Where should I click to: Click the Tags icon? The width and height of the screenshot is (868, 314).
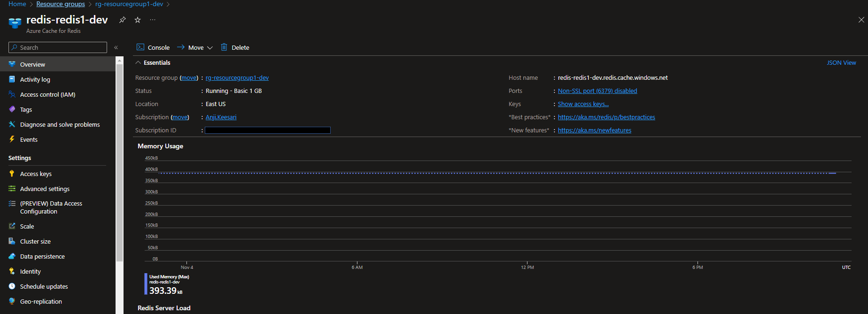click(12, 109)
